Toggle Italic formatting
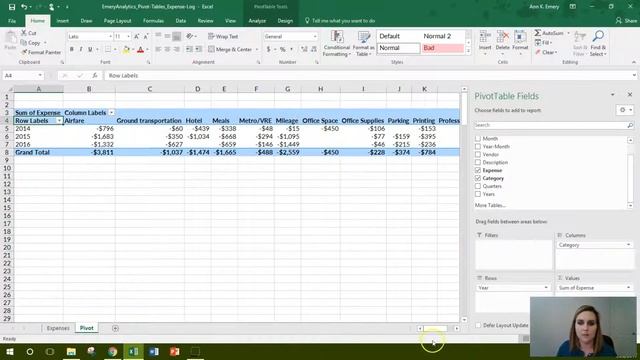The height and width of the screenshot is (360, 640). [x=81, y=49]
